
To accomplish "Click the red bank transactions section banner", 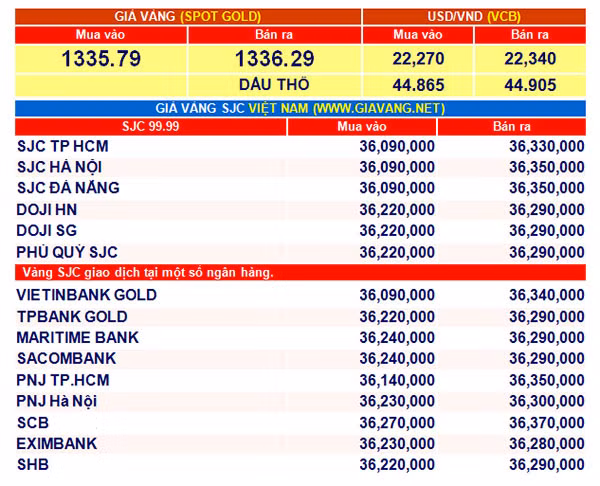I will tap(300, 272).
